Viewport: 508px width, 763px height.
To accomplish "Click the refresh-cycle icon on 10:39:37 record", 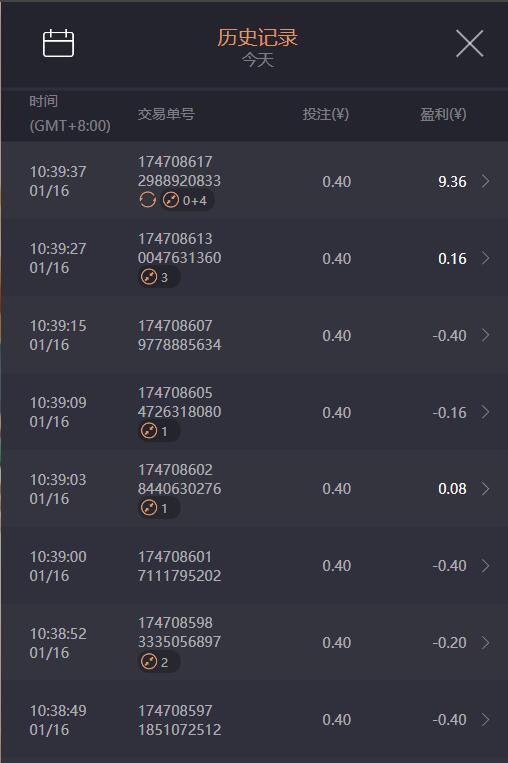I will click(x=147, y=200).
